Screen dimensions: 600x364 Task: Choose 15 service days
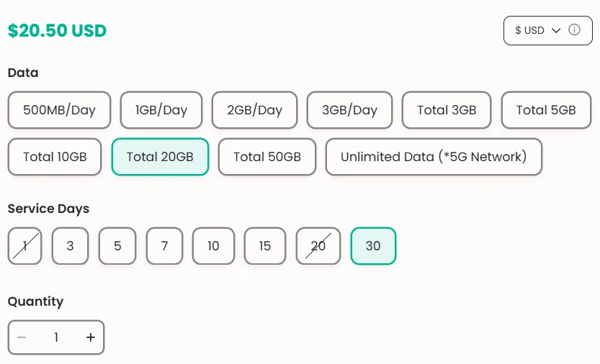265,246
